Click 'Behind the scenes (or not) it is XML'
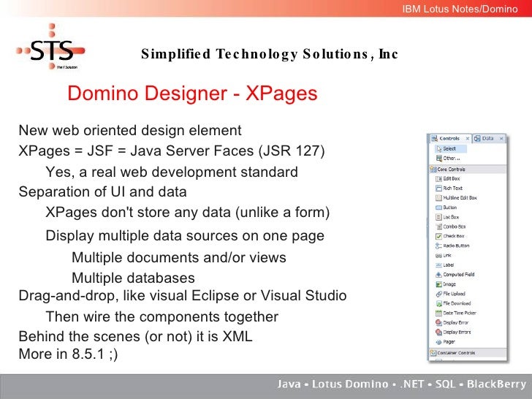 pyautogui.click(x=135, y=337)
